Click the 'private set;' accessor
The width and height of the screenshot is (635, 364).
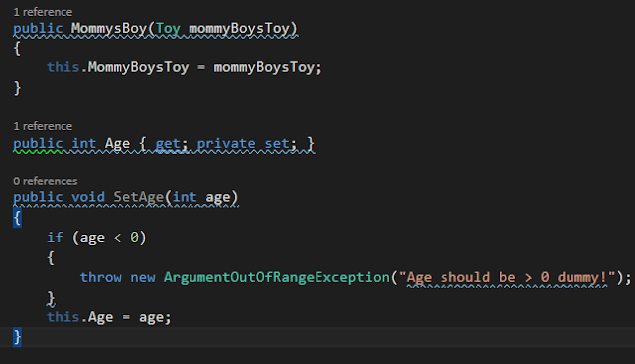tap(247, 144)
